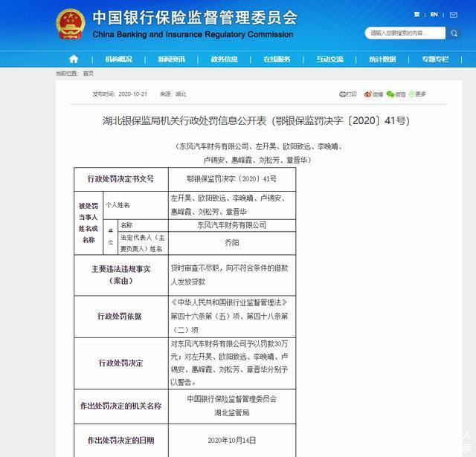Open the 统计数据 menu
The image size is (476, 457).
[382, 59]
